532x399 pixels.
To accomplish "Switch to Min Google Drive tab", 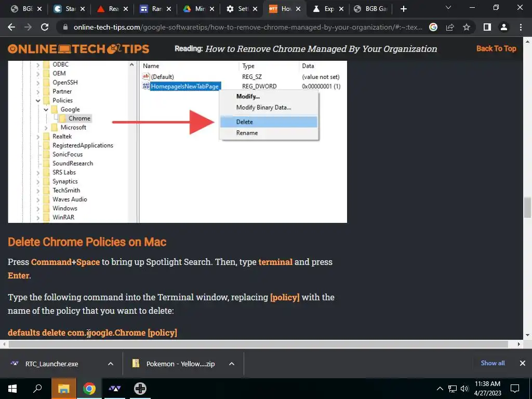I will [196, 9].
